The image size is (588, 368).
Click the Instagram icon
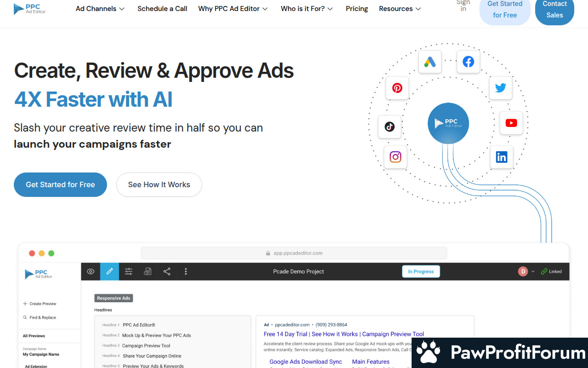(x=395, y=157)
